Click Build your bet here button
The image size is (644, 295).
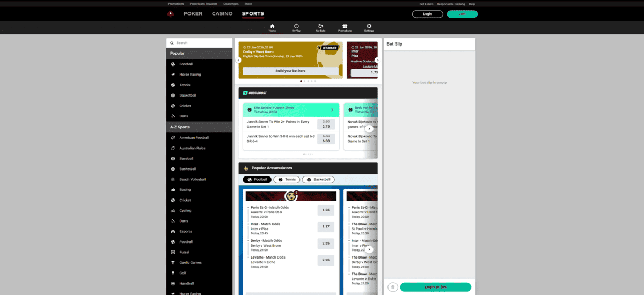290,71
